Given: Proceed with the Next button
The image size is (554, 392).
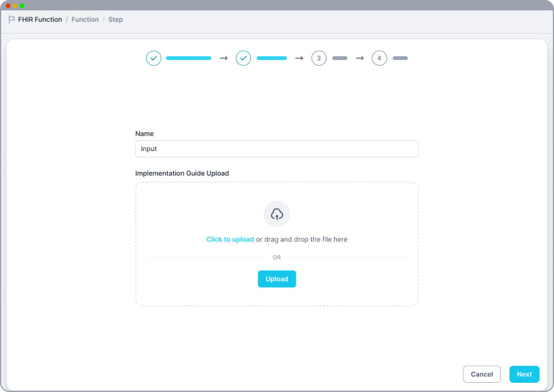Looking at the screenshot, I should (524, 374).
